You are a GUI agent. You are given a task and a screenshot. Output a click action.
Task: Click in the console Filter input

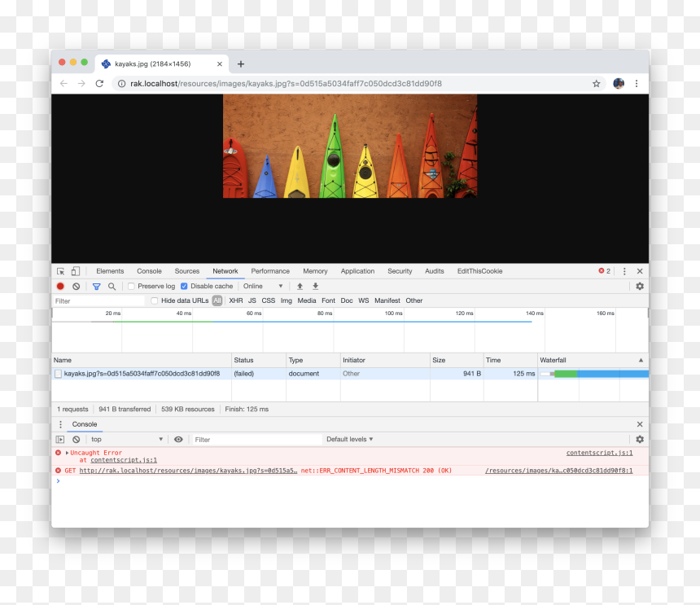(256, 440)
